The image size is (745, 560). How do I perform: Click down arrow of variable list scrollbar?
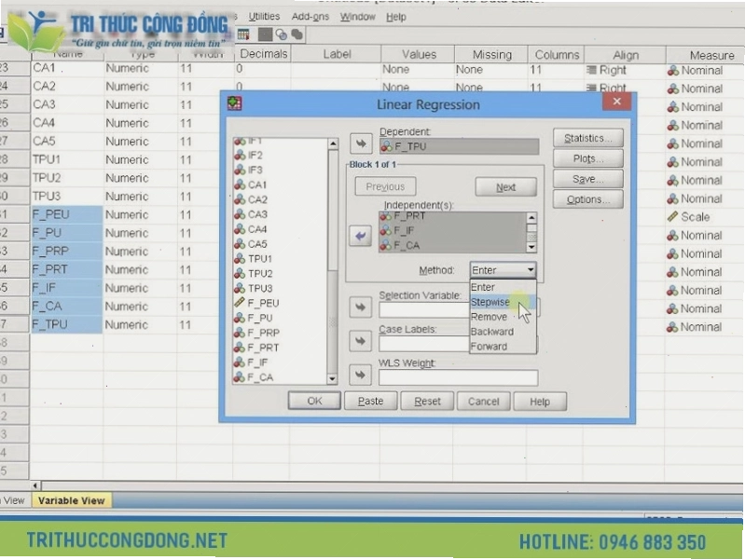point(332,378)
